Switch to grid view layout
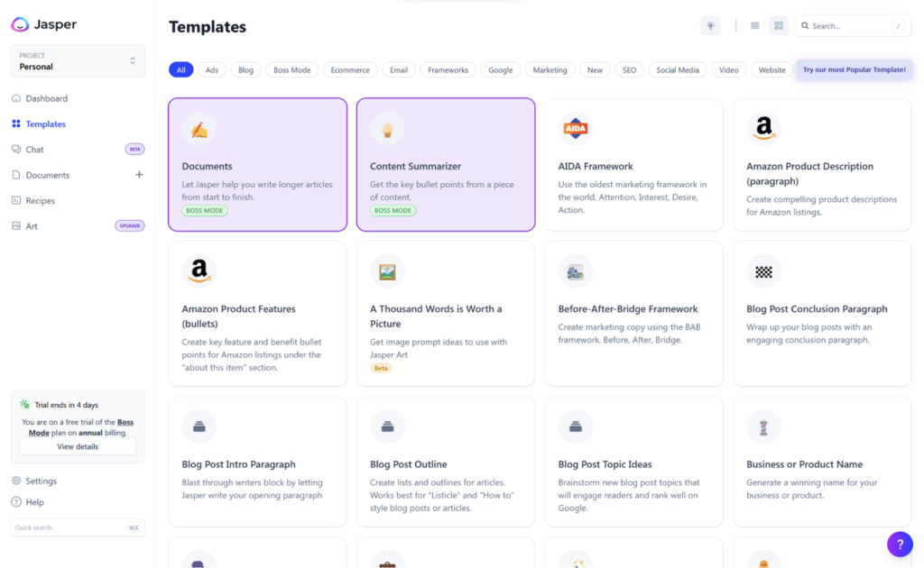Viewport: 924px width, 568px height. [779, 26]
